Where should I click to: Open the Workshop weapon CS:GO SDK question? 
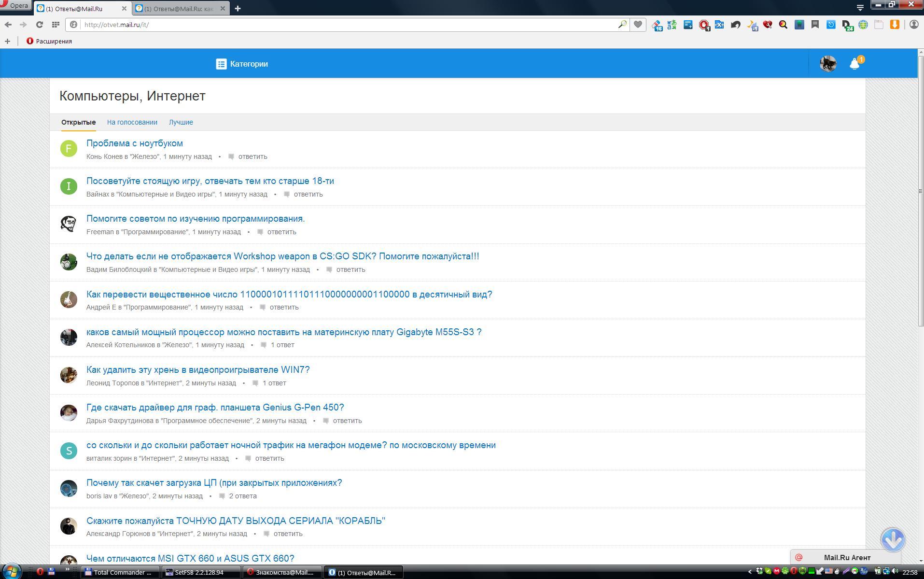283,256
